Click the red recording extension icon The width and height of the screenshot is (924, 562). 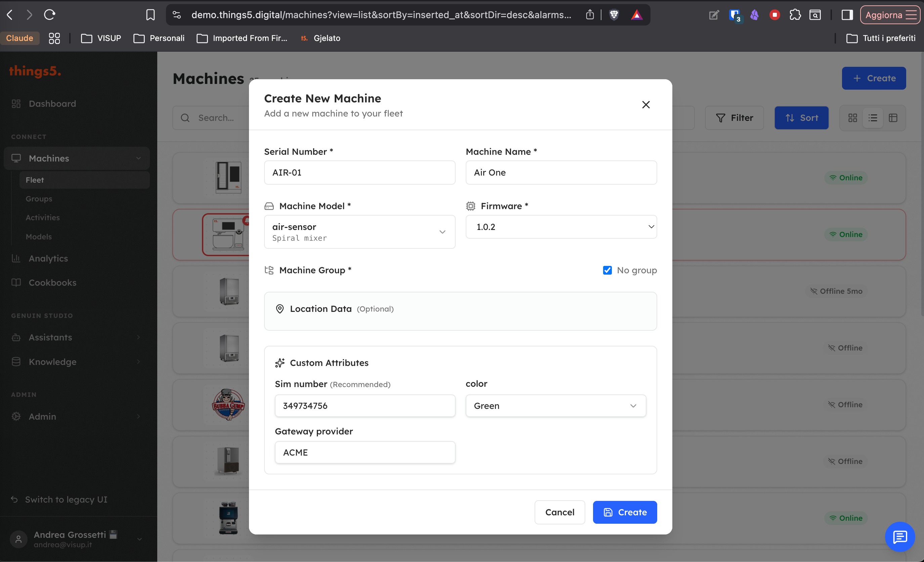tap(774, 15)
